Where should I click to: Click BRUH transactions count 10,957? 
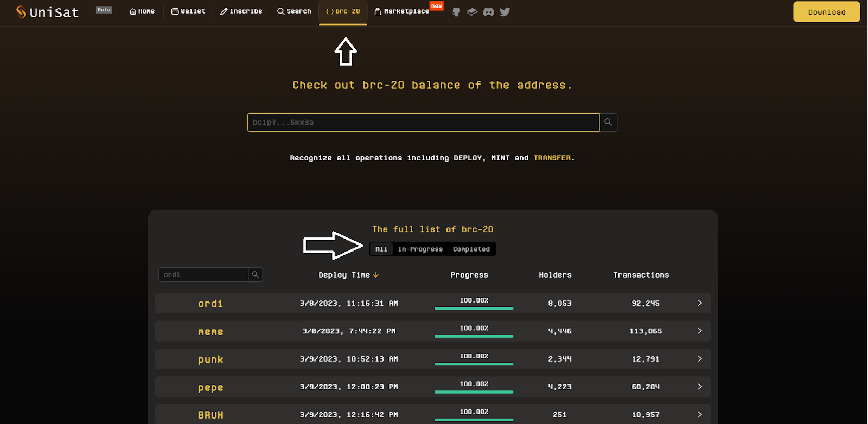tap(646, 414)
